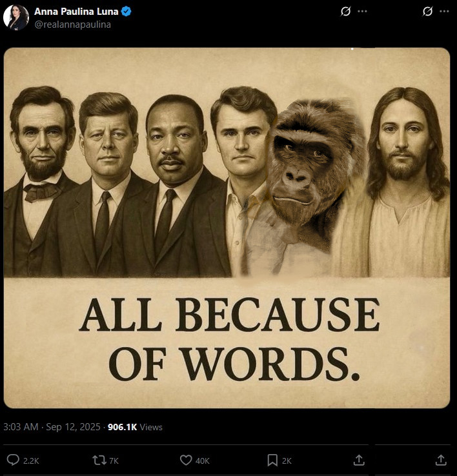Click the left Grok icon in header
The height and width of the screenshot is (476, 457).
click(345, 12)
